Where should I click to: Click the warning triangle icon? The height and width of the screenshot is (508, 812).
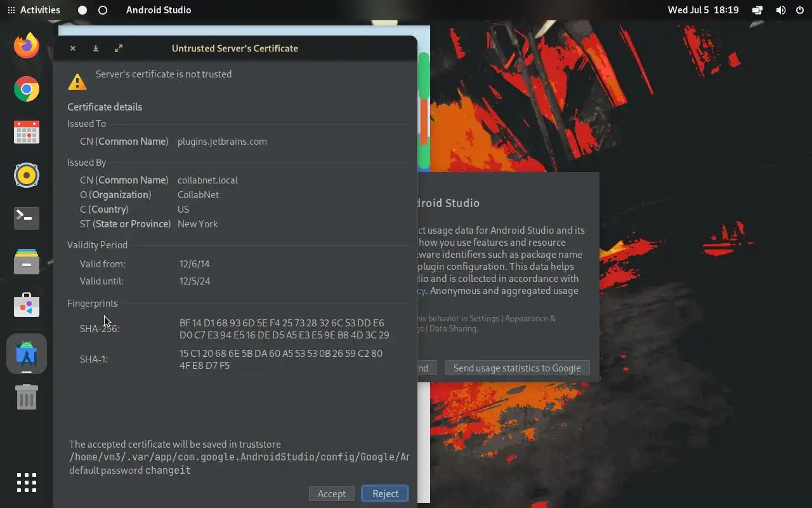(77, 82)
